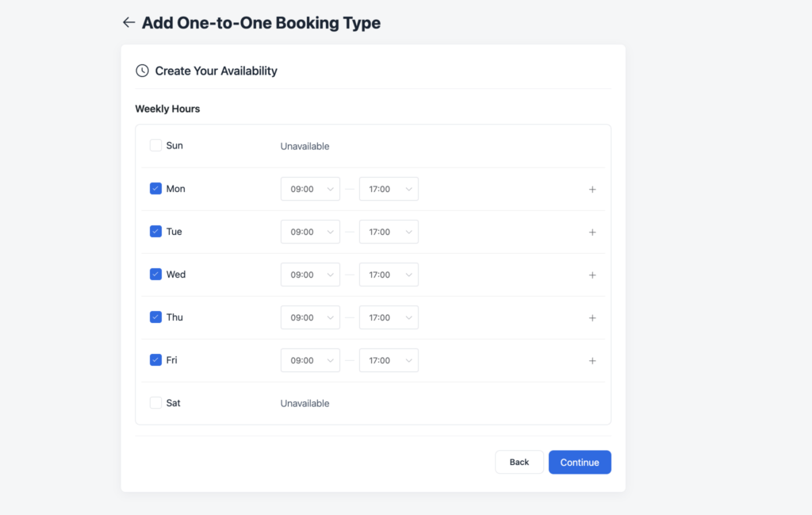This screenshot has height=515, width=812.
Task: Click the Back button
Action: coord(519,462)
